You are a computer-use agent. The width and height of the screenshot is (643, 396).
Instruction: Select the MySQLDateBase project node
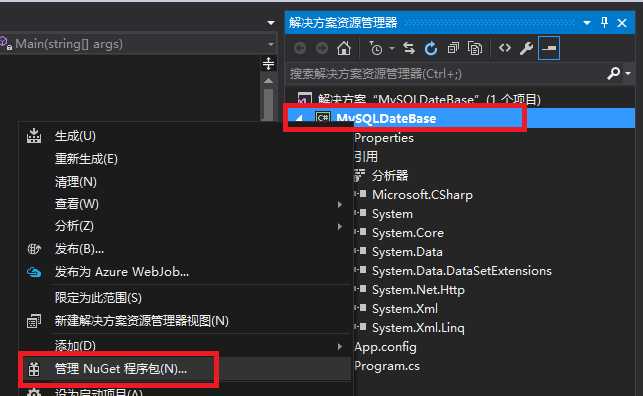coord(386,118)
